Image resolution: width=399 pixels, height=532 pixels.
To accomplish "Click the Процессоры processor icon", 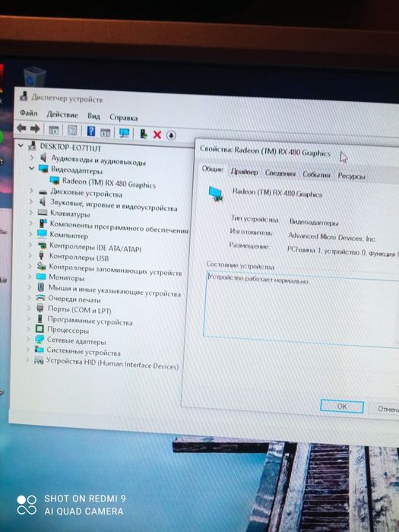I will tap(40, 328).
